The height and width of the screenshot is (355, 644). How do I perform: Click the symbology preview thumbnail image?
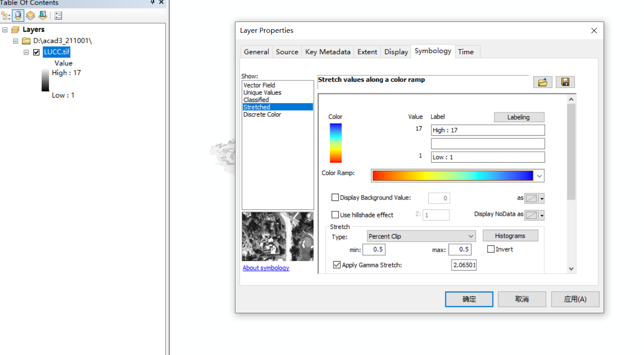tap(278, 236)
